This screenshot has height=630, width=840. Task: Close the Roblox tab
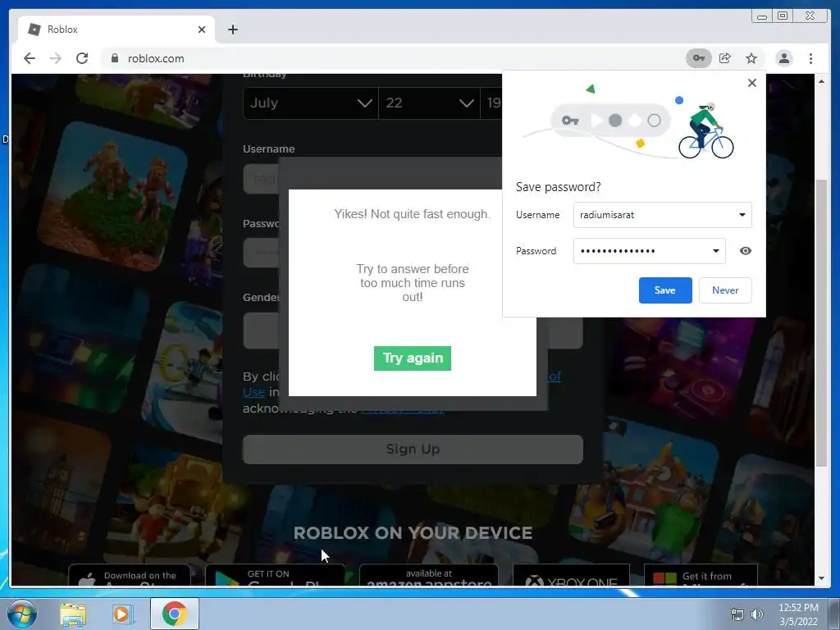pyautogui.click(x=202, y=30)
